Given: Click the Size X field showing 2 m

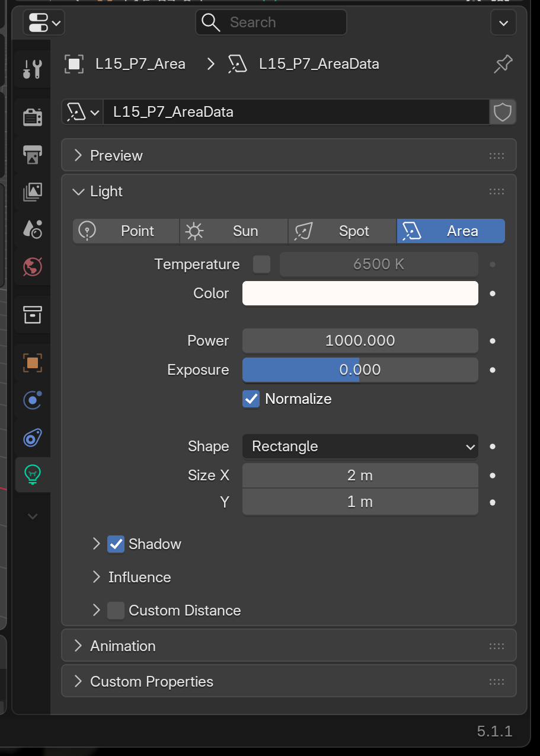Looking at the screenshot, I should pyautogui.click(x=360, y=476).
